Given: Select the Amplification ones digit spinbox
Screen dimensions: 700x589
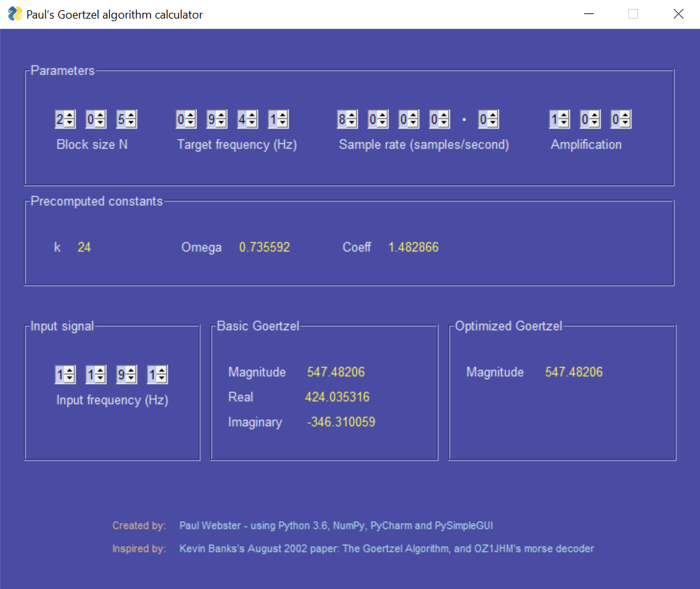Looking at the screenshot, I should point(621,119).
